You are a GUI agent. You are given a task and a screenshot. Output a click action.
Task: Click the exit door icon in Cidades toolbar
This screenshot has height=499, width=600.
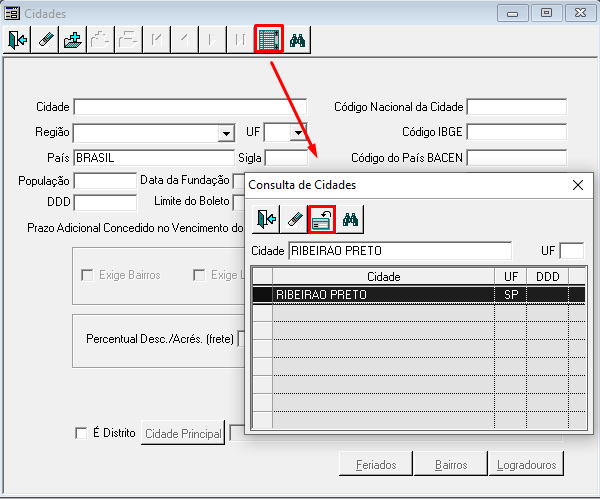17,39
